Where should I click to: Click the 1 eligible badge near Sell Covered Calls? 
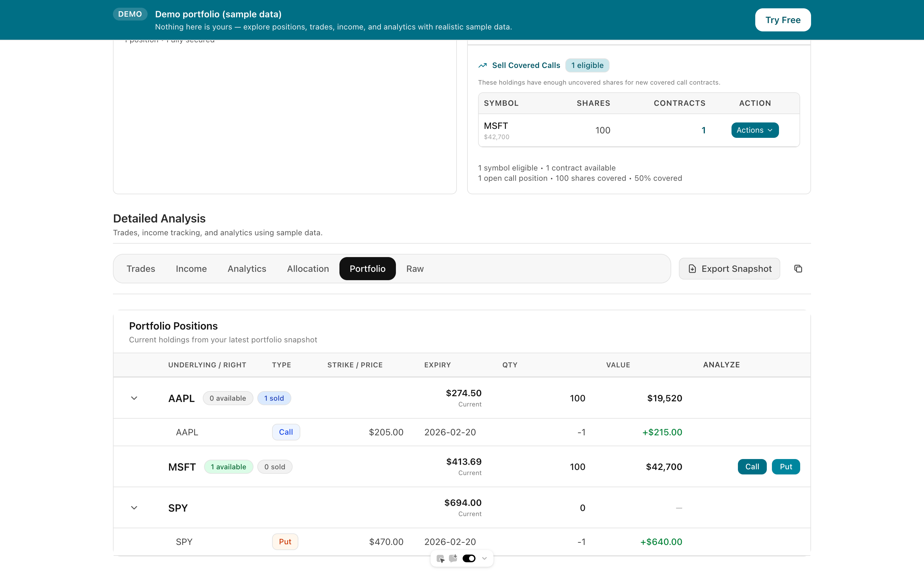[x=587, y=65]
